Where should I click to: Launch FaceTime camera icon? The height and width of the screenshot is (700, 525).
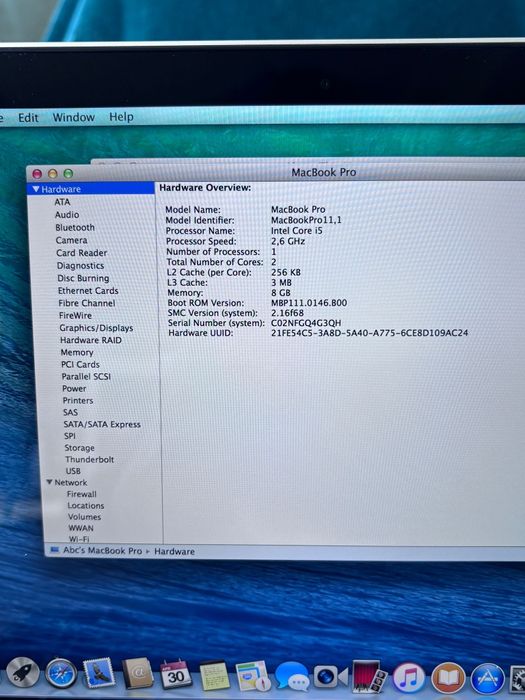330,677
